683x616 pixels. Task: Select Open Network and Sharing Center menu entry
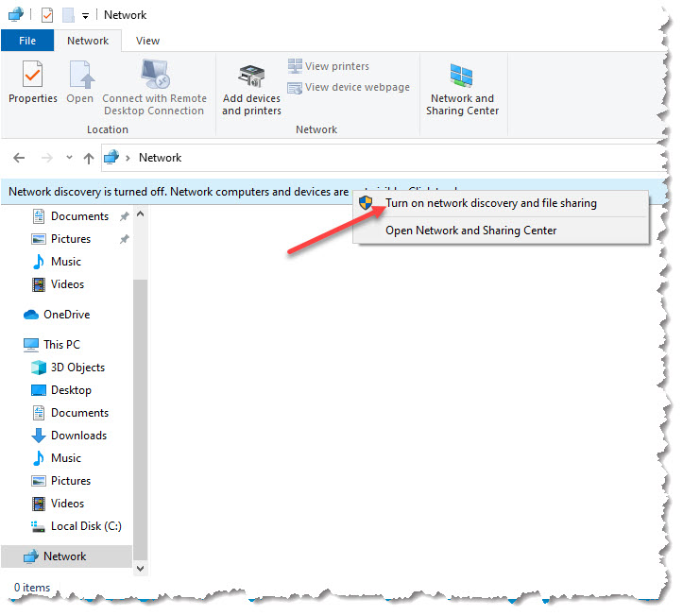pos(470,231)
